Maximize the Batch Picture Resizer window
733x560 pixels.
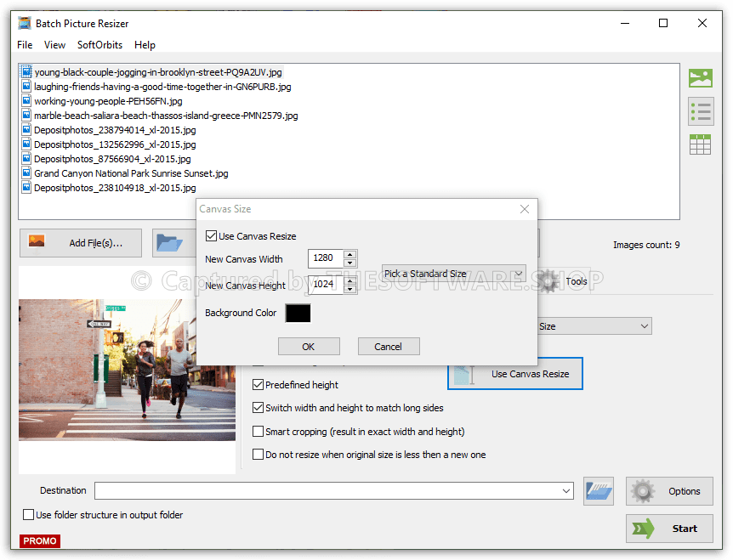[x=663, y=23]
